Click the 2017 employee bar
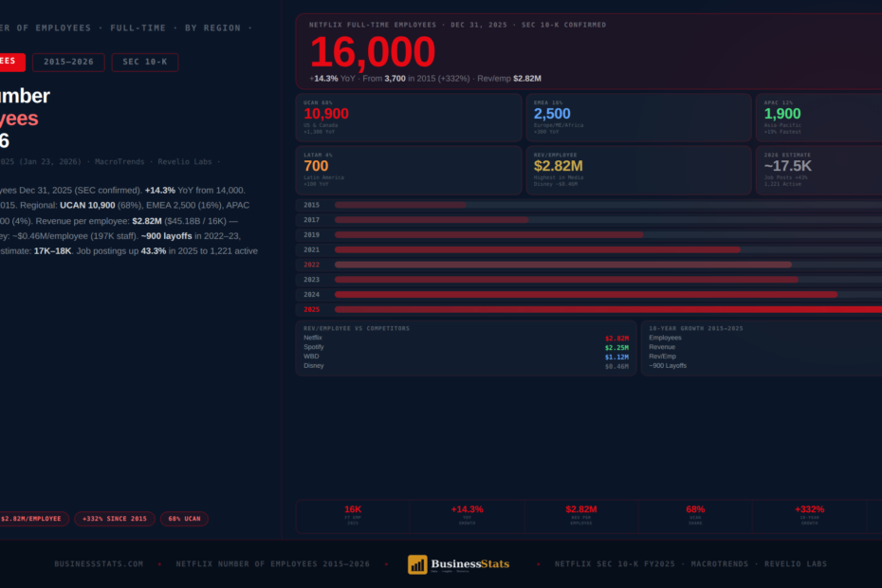The height and width of the screenshot is (588, 882). pyautogui.click(x=432, y=220)
